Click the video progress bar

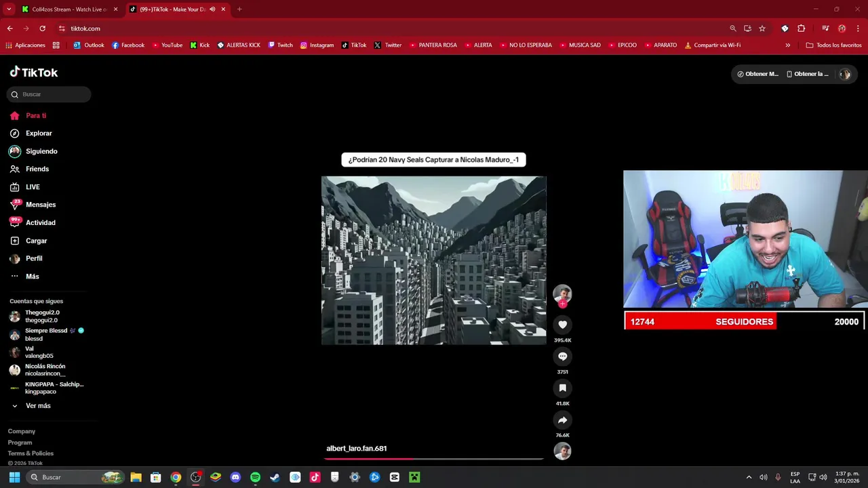pos(433,459)
